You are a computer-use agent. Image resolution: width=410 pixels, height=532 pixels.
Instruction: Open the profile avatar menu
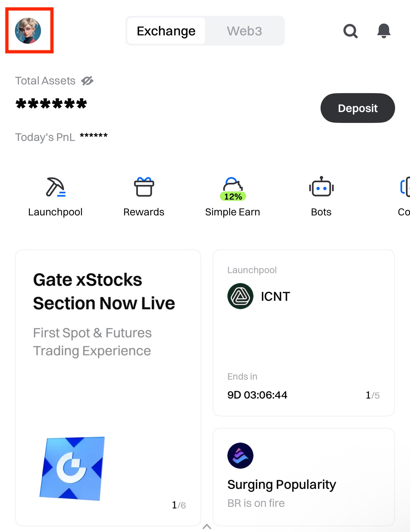(28, 31)
